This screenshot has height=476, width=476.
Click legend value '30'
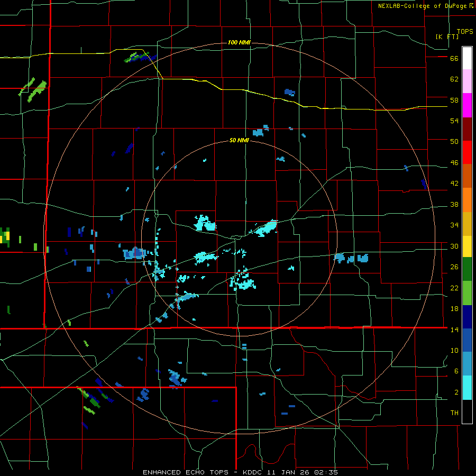click(x=454, y=246)
